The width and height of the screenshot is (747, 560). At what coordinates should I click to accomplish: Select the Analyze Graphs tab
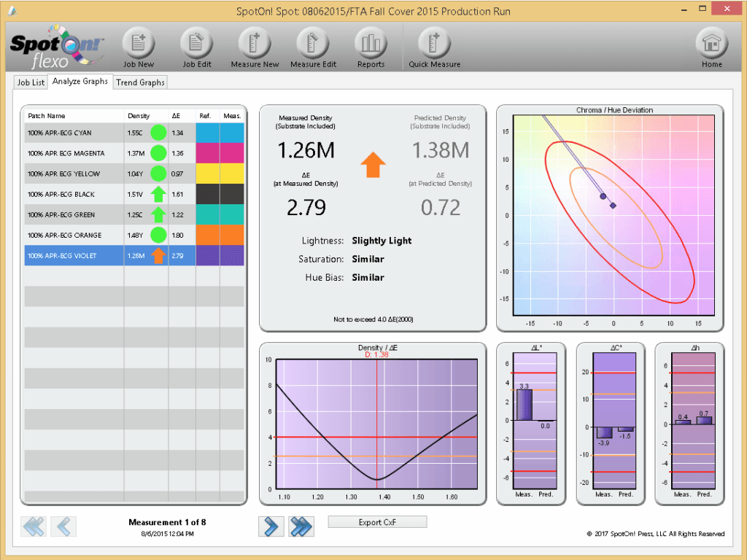(80, 82)
